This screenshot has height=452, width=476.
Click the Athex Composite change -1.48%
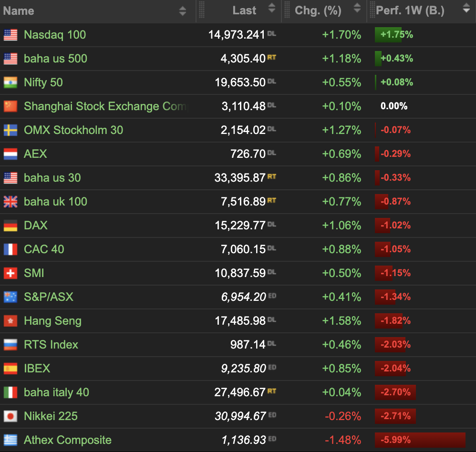coord(343,440)
